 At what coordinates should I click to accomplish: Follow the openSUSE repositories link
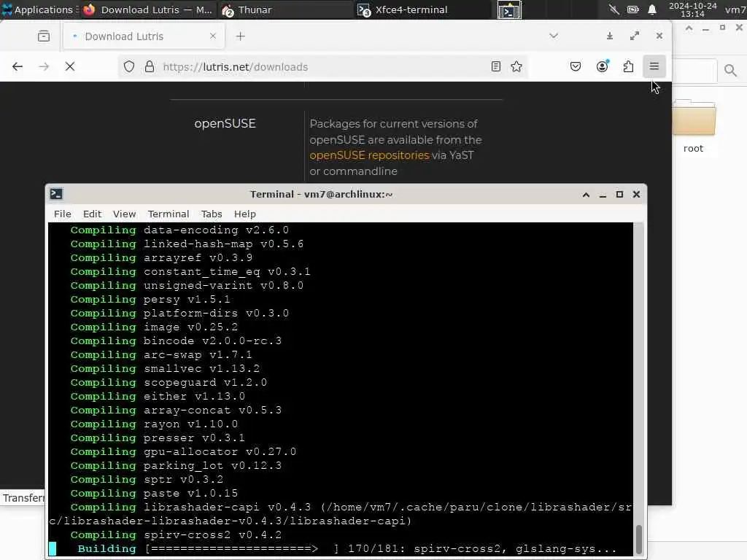pyautogui.click(x=369, y=155)
